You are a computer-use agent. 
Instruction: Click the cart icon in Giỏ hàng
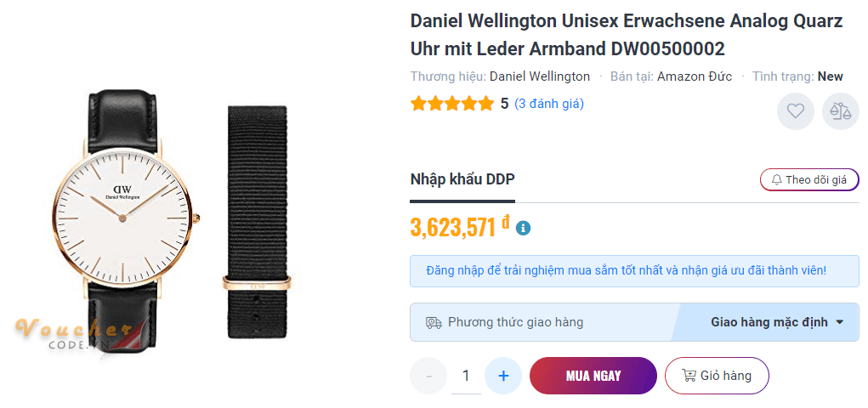pos(689,376)
